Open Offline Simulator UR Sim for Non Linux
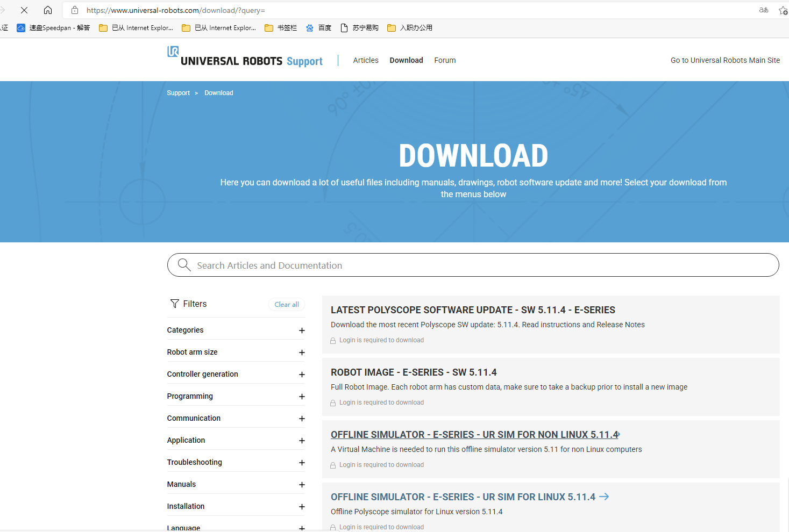The image size is (789, 532). click(474, 435)
